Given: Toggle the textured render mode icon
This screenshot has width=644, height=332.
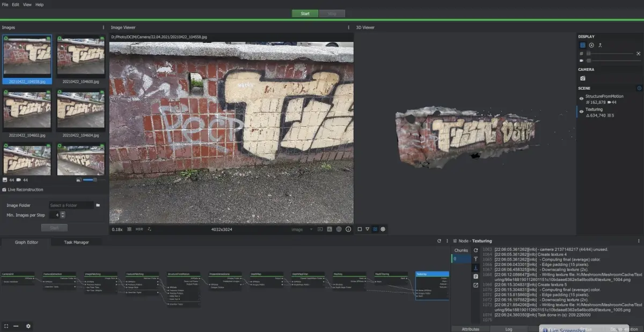Looking at the screenshot, I should (375, 229).
